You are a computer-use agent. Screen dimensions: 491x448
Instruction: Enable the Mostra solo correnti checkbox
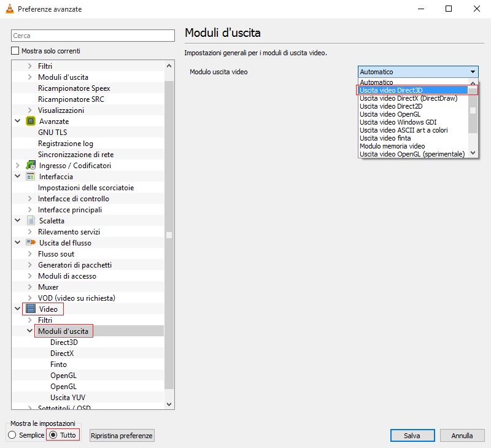[x=15, y=51]
